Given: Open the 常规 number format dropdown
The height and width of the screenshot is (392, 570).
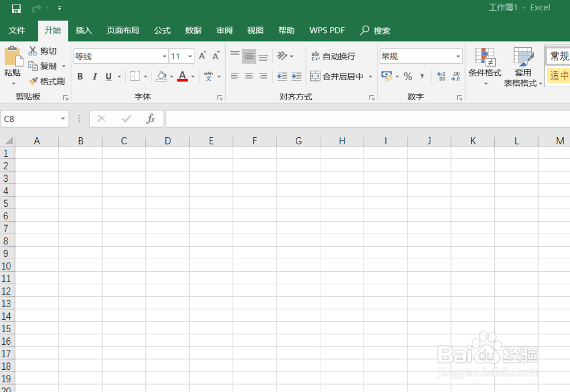Looking at the screenshot, I should point(420,56).
